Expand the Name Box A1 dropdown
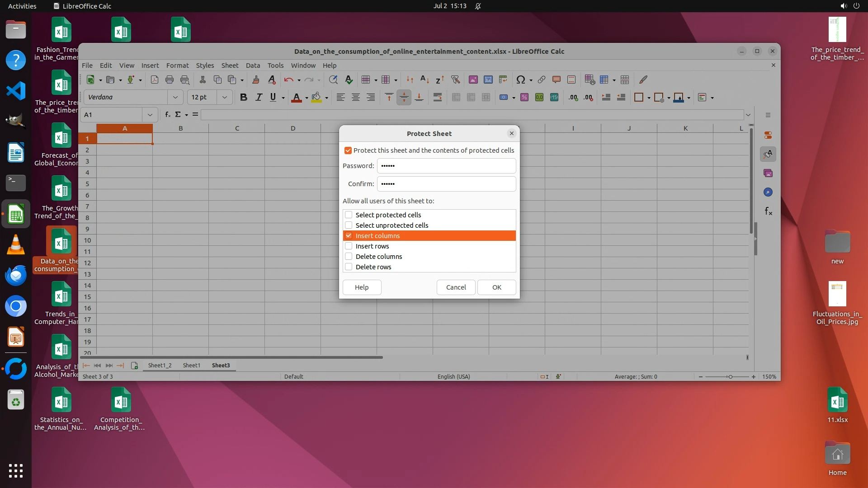This screenshot has width=868, height=488. click(x=150, y=115)
